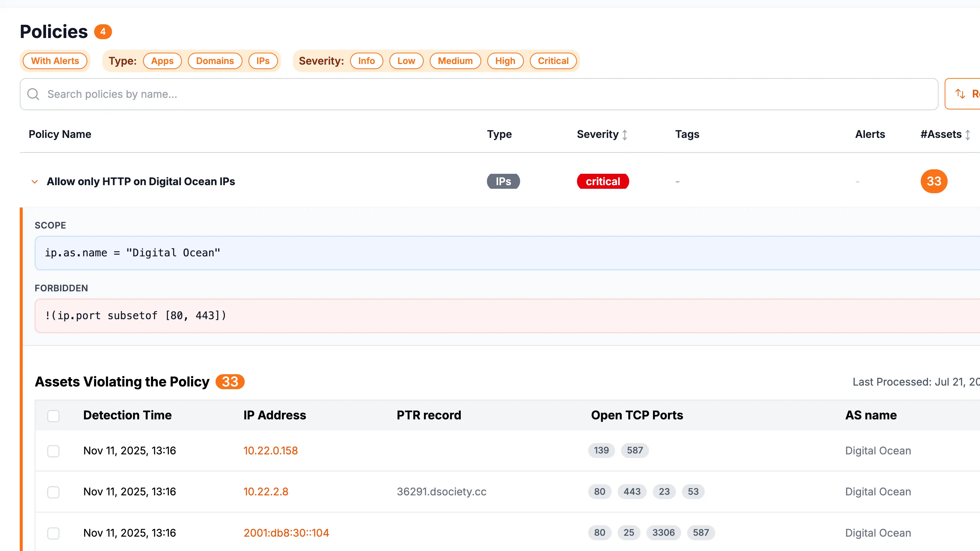
Task: Click the port 587 tag in 10.22.0.158 row
Action: (x=635, y=450)
